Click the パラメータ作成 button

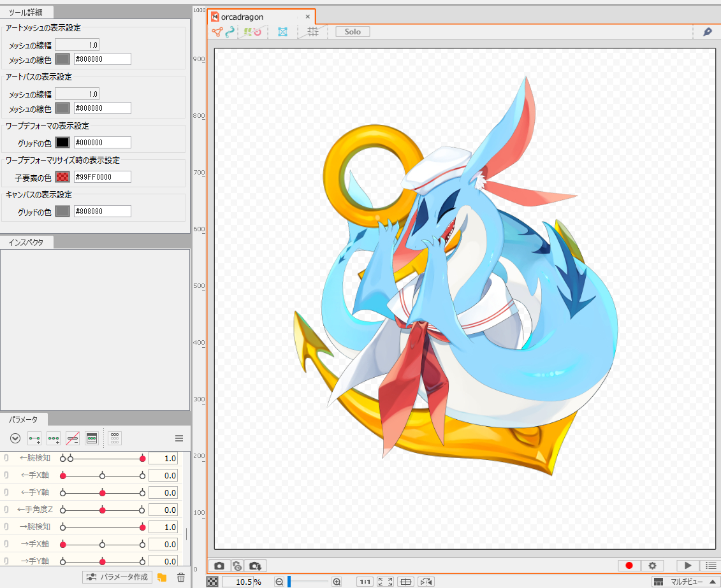118,577
